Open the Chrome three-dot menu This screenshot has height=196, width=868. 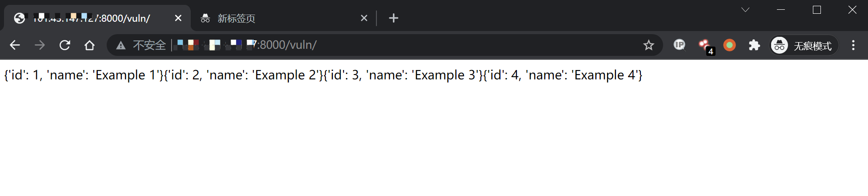(853, 45)
